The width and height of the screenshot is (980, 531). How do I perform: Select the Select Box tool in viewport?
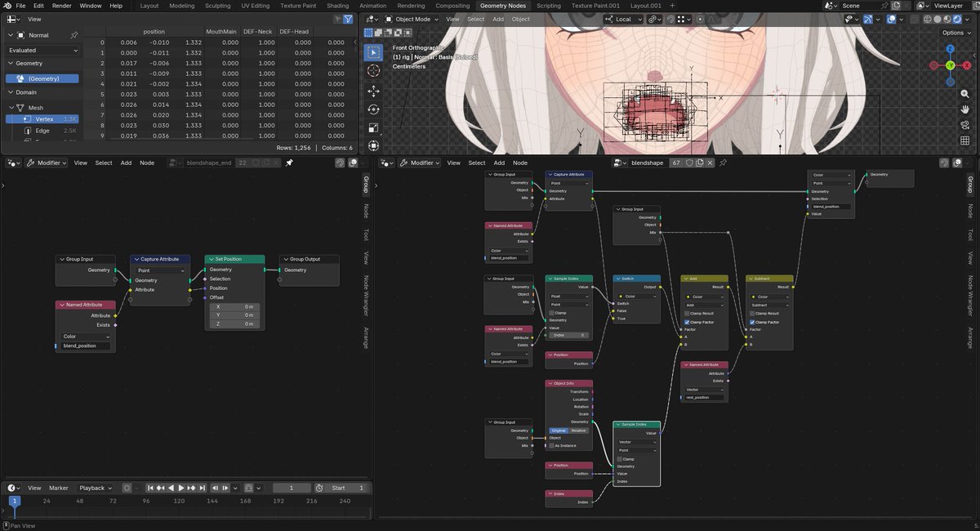[x=373, y=51]
